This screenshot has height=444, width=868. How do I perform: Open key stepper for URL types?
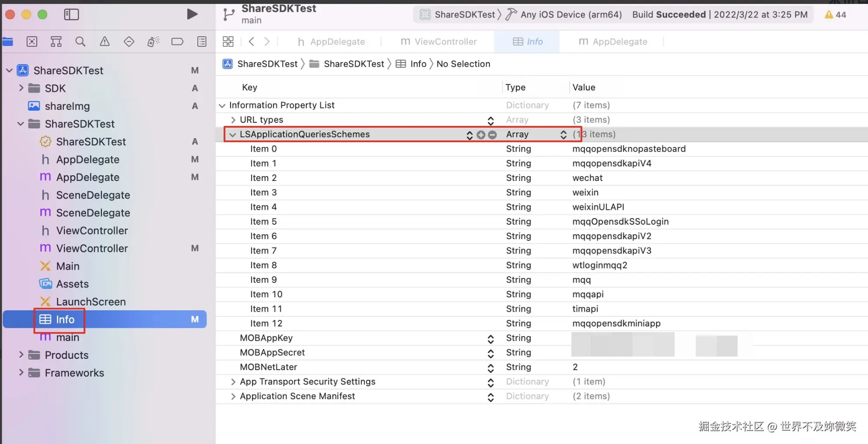491,120
